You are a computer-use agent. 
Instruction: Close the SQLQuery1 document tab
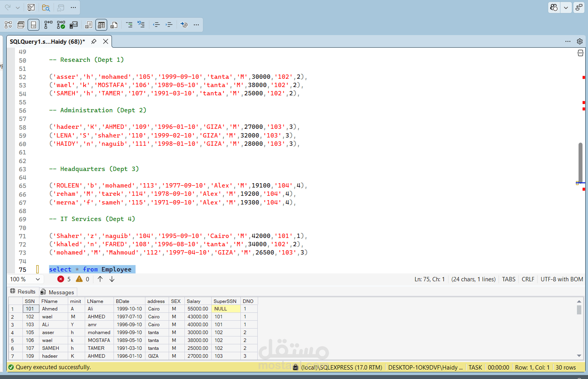click(x=106, y=41)
